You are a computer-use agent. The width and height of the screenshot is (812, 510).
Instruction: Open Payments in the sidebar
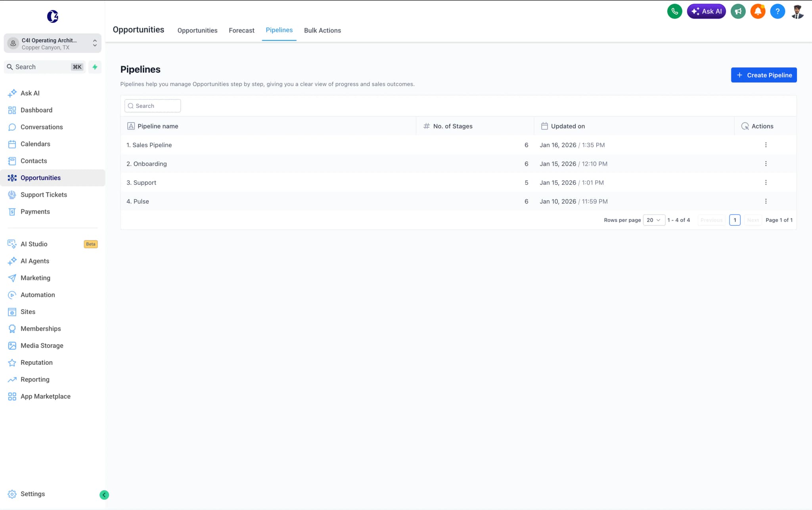coord(53,212)
